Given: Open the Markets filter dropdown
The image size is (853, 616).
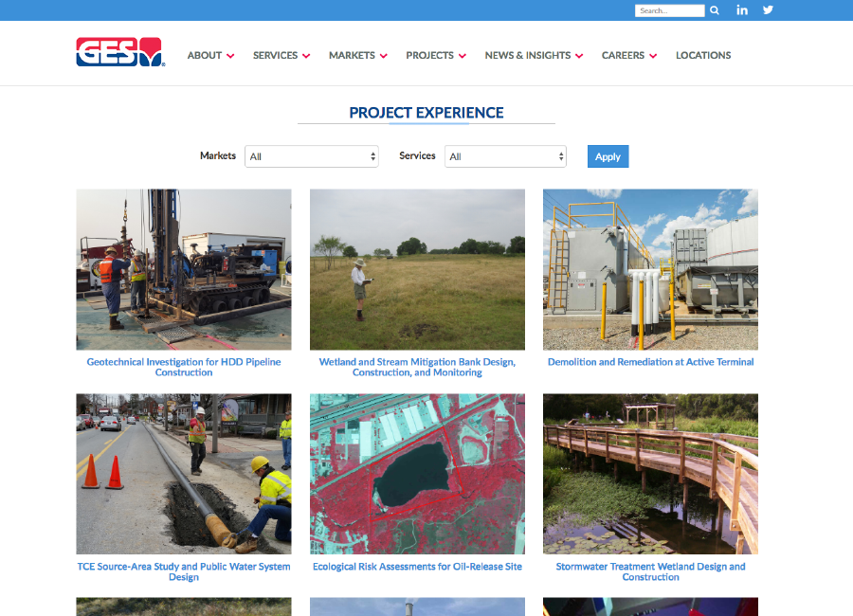Looking at the screenshot, I should [x=311, y=156].
